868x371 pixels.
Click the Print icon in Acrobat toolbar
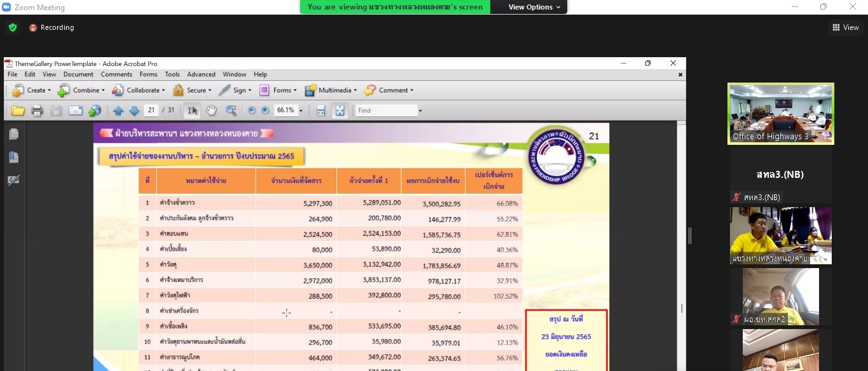tap(37, 111)
